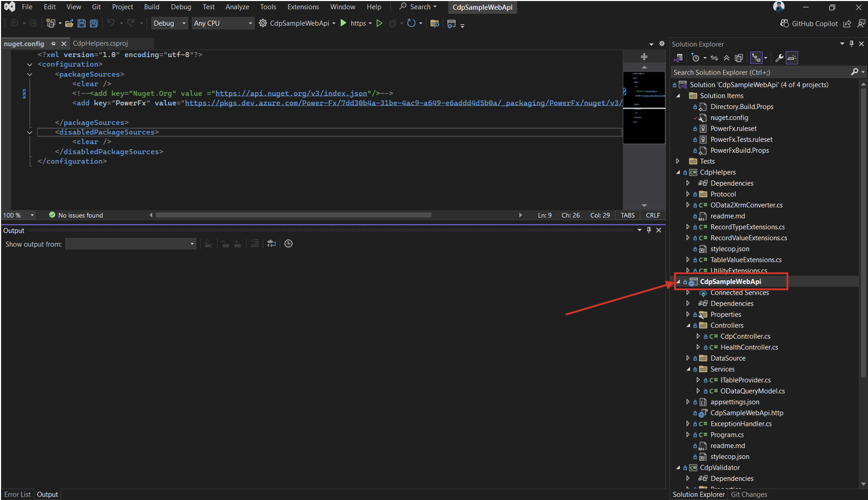Click the split editor icon above the minimap

pyautogui.click(x=644, y=57)
